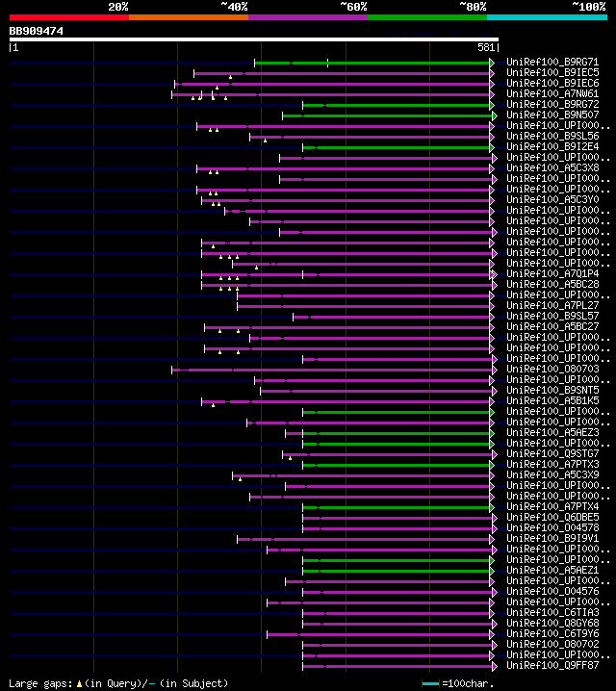Click the green alignment bar of UniRef100_A5AEZ1
The image size is (616, 691).
(x=397, y=571)
